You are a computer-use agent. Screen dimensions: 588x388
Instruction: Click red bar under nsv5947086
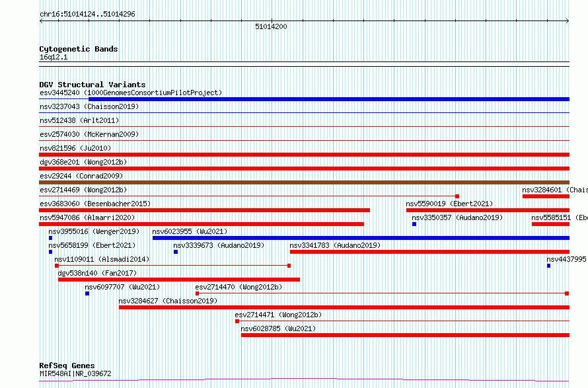coord(202,224)
